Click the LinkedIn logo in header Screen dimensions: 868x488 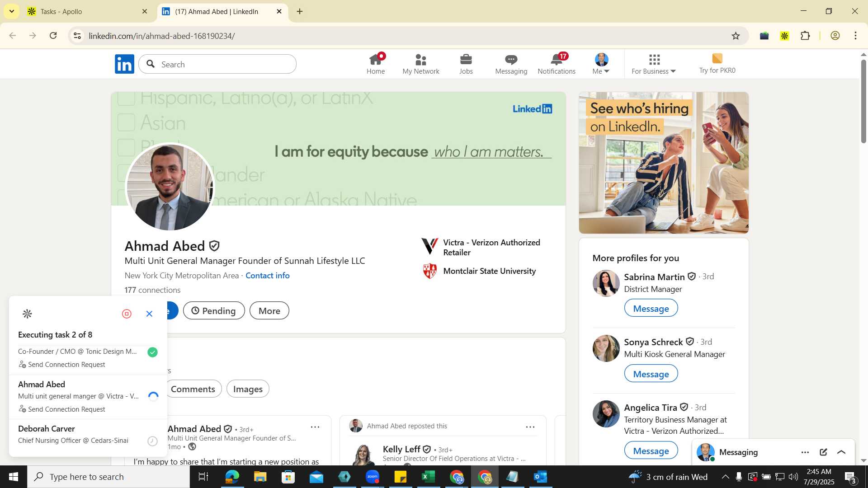[x=124, y=64]
